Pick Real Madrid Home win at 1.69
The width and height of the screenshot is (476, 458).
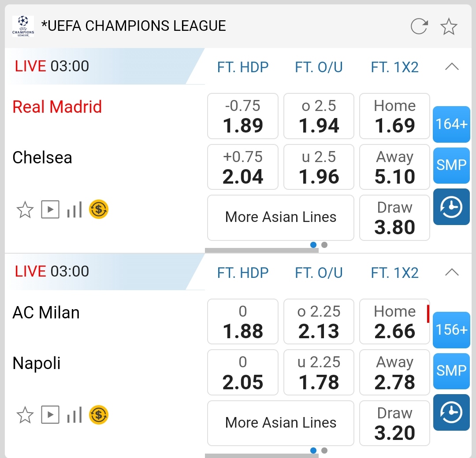point(394,116)
